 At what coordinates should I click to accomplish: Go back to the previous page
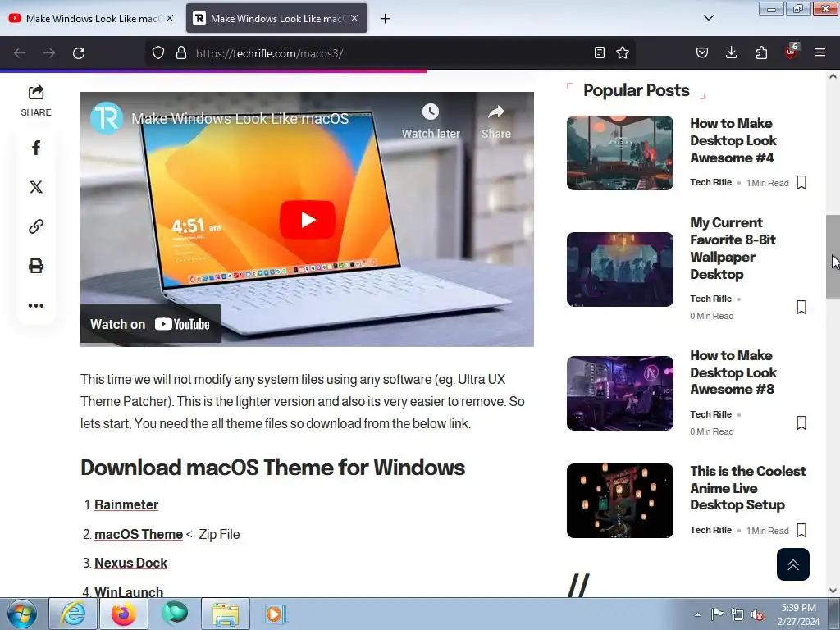click(20, 53)
